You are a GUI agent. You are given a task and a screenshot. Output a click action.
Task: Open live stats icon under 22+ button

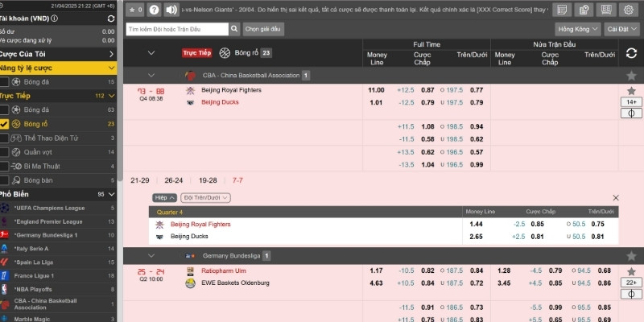(631, 294)
